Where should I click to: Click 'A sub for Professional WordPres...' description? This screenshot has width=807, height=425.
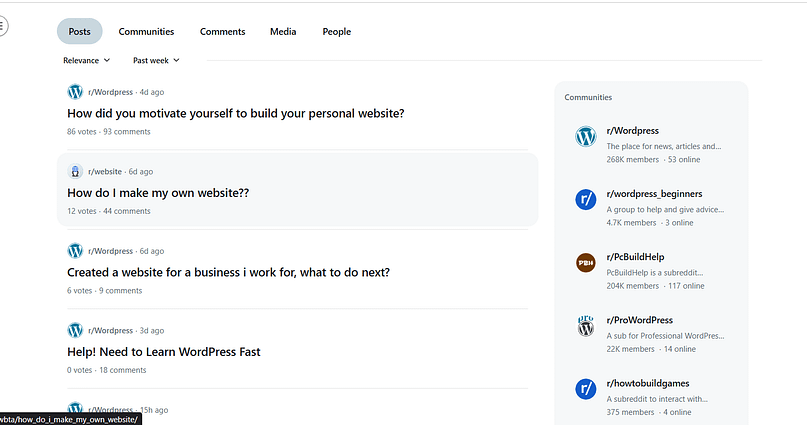click(665, 336)
